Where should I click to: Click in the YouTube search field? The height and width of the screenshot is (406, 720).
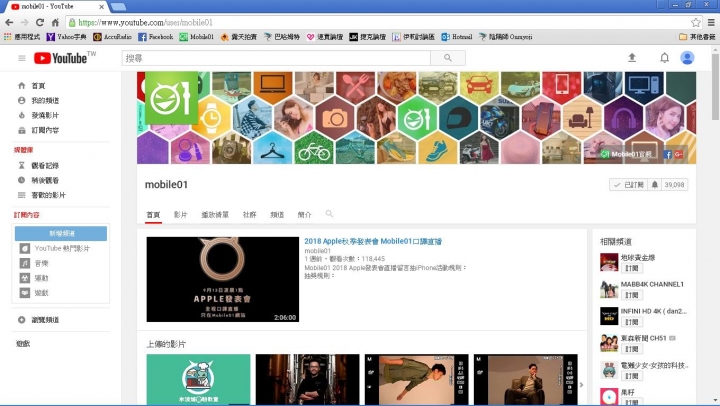pyautogui.click(x=276, y=58)
